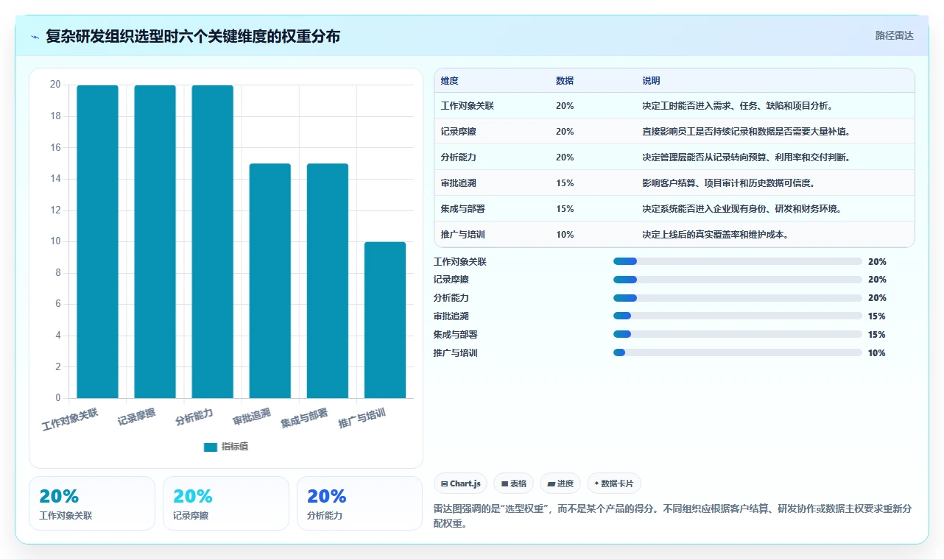944x560 pixels.
Task: Click the 数据 column header
Action: [565, 81]
